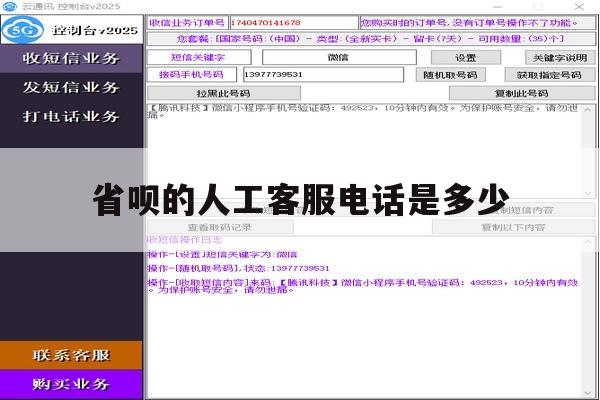The image size is (600, 400).
Task: Minimize the 控制台 window
Action: 497,7
